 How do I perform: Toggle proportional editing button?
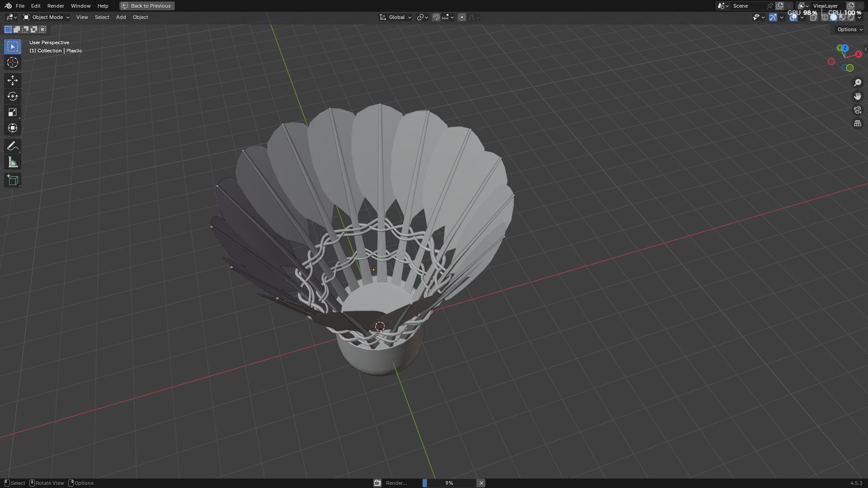462,17
